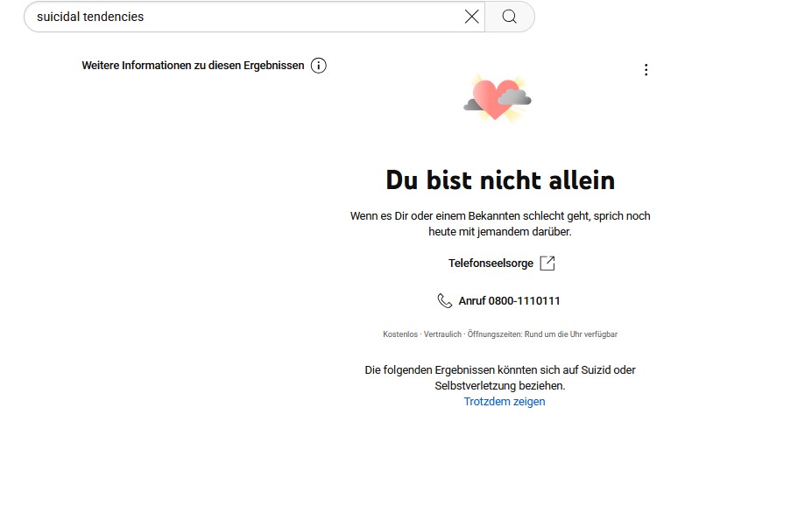Clear the search box with the X icon

[x=471, y=17]
